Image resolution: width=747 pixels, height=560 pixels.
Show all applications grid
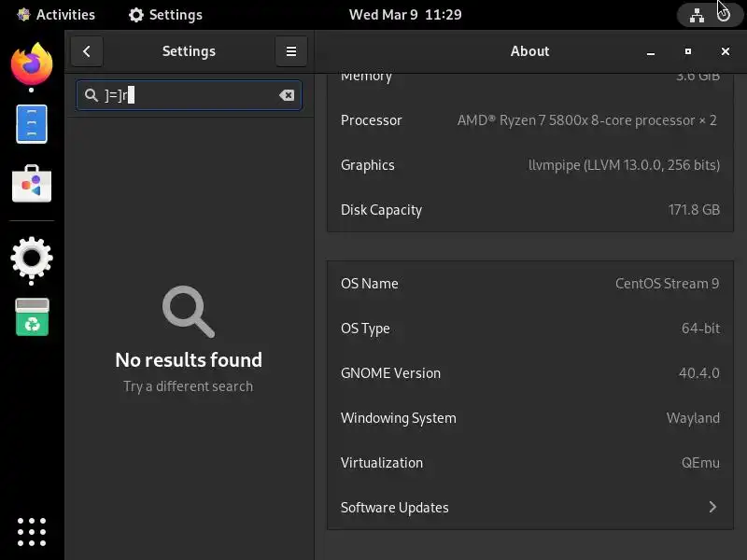coord(32,532)
